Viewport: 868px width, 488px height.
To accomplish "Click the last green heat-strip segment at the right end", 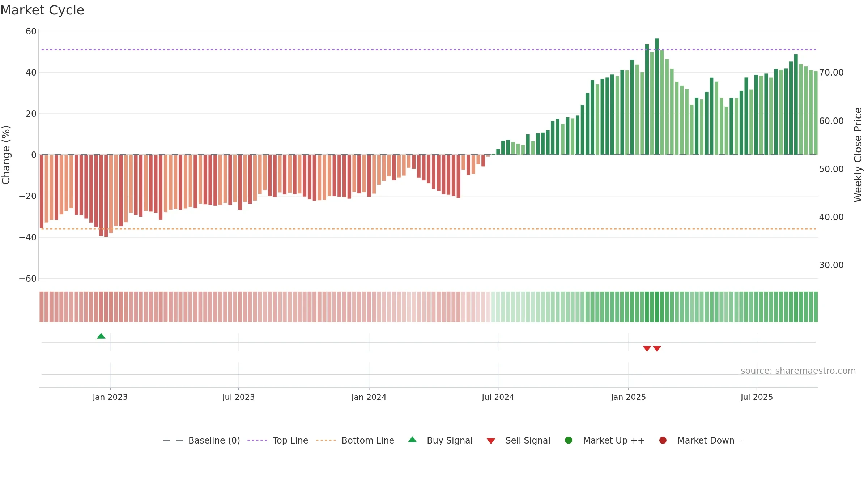I will pos(816,307).
